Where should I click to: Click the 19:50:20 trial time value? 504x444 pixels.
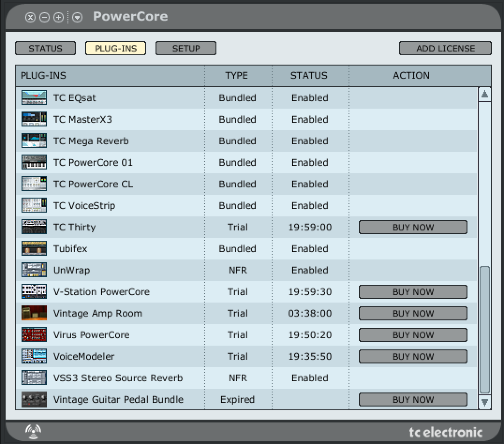tap(310, 335)
